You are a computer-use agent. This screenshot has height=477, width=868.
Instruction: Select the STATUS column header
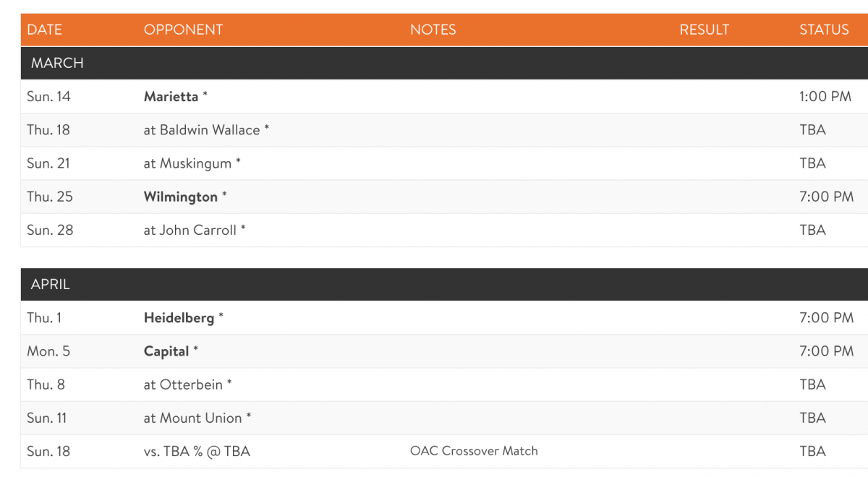point(824,30)
